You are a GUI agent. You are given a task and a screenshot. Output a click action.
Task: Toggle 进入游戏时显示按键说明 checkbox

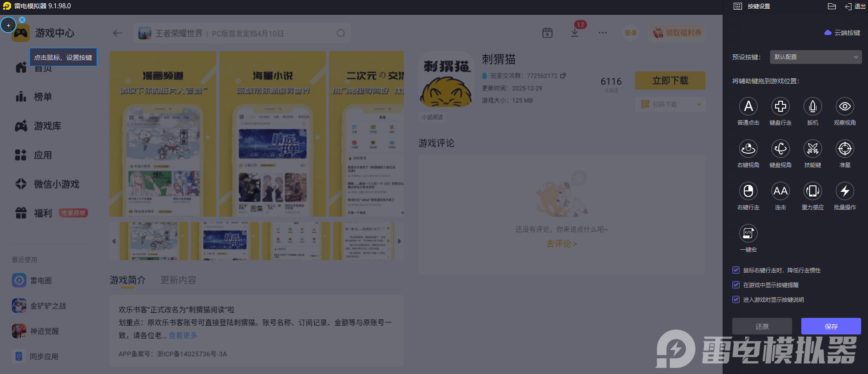coord(736,299)
